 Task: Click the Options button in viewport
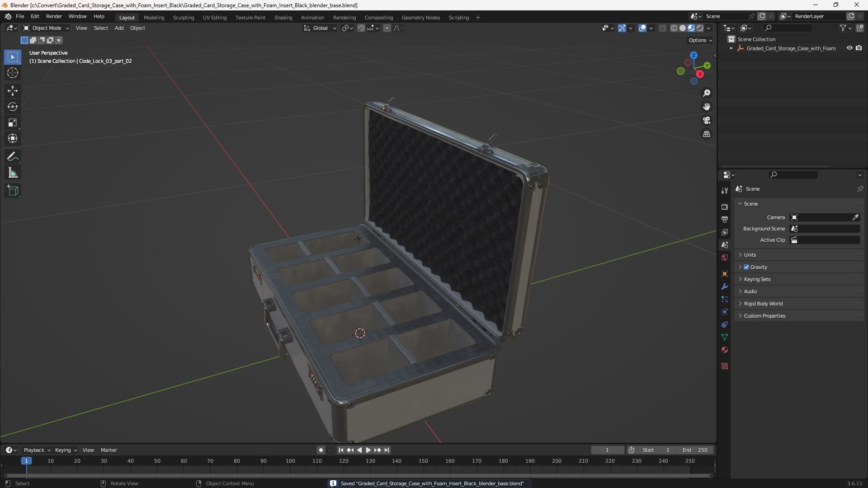point(700,40)
